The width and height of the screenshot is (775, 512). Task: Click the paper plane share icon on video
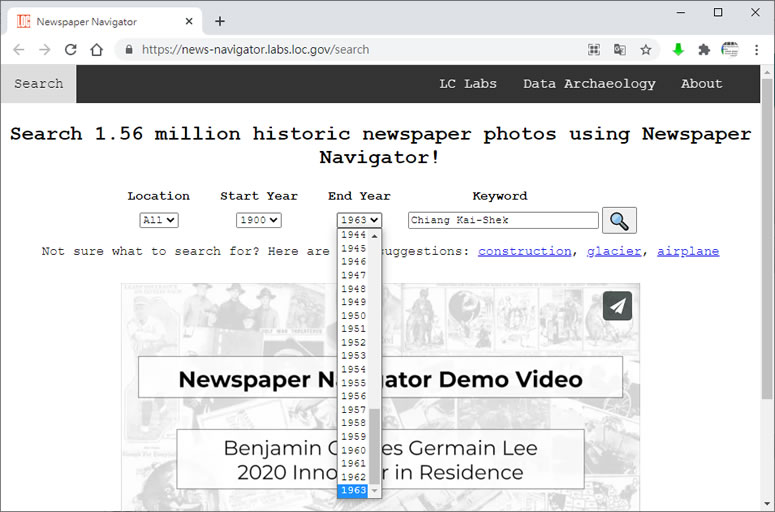(617, 306)
